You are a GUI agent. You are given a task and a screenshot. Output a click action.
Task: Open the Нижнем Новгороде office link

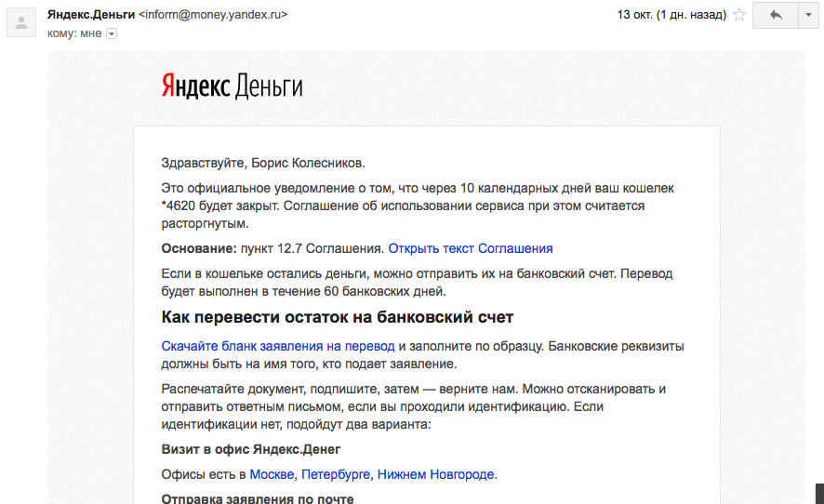pyautogui.click(x=435, y=474)
